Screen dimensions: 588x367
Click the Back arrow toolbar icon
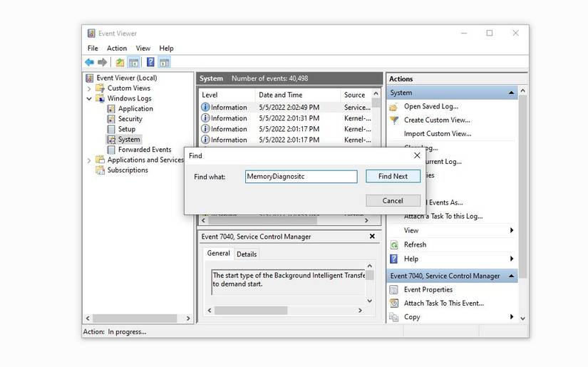90,63
